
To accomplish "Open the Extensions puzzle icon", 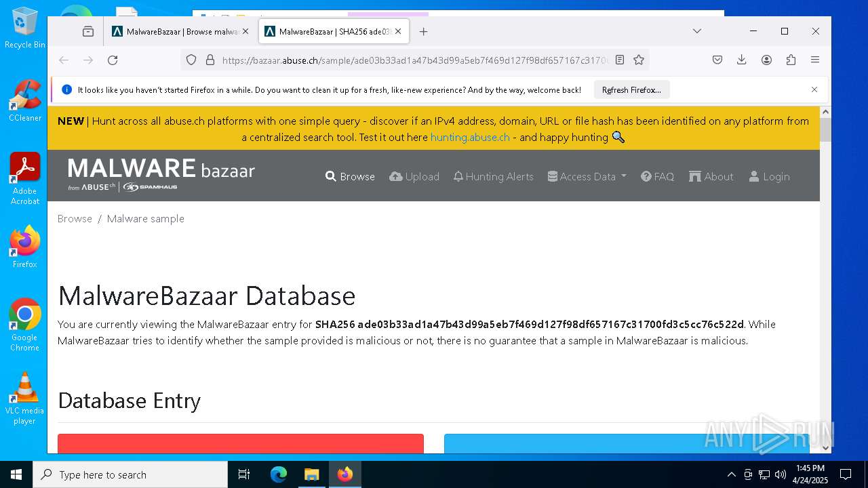I will [791, 60].
